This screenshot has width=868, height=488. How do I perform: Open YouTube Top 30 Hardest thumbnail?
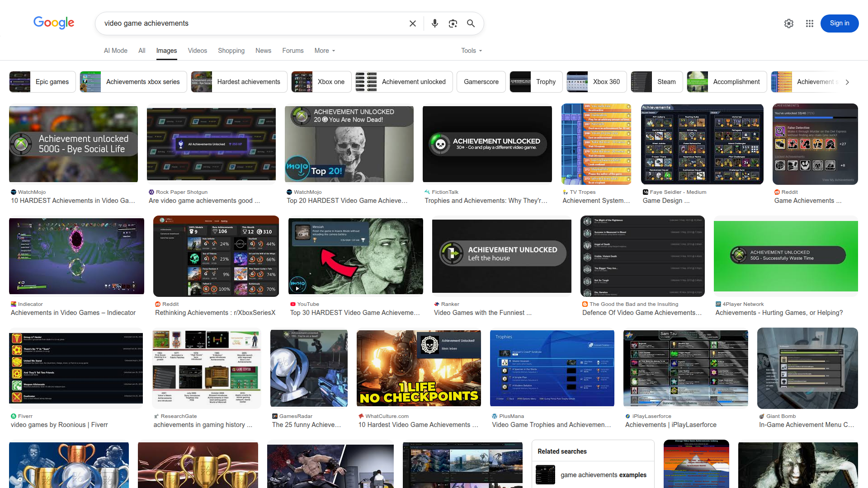tap(356, 256)
